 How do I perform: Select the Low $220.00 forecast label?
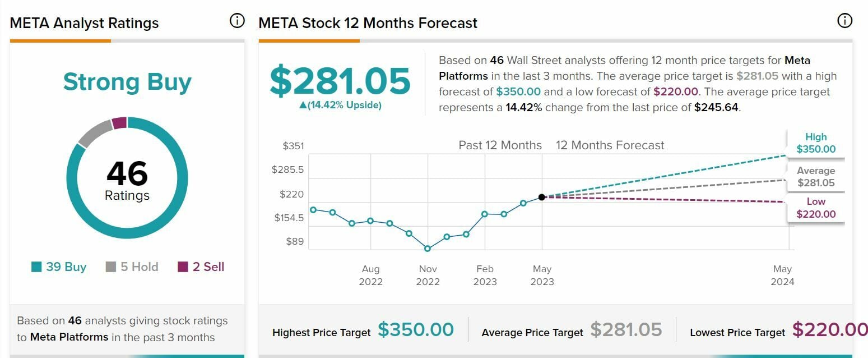pyautogui.click(x=816, y=208)
